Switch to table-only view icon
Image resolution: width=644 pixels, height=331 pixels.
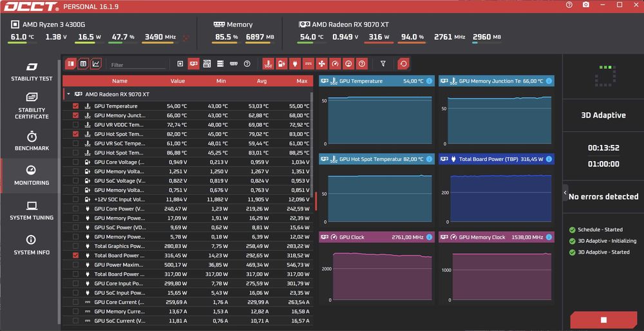point(83,64)
